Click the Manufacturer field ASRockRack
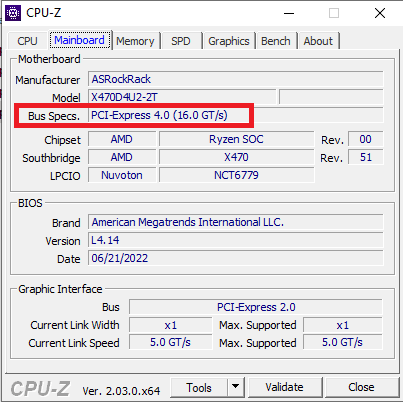The width and height of the screenshot is (403, 402). [236, 79]
